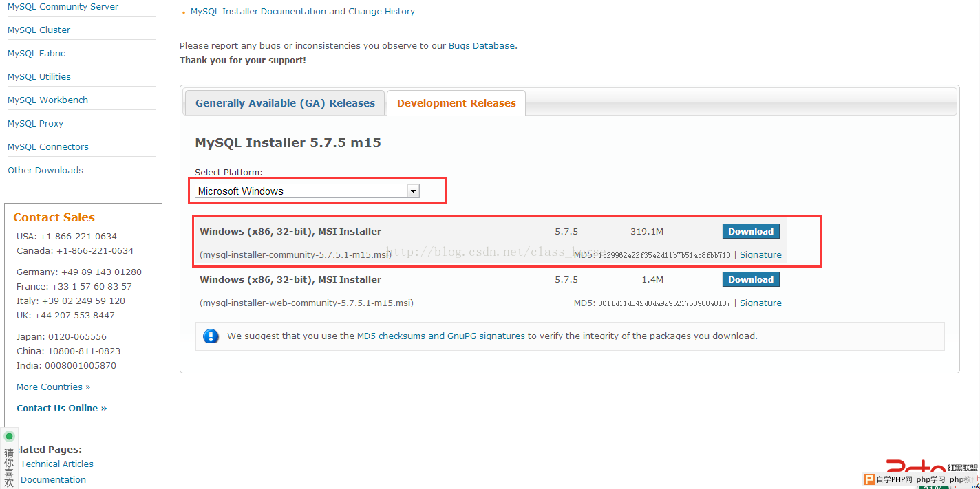Click the MD5 hash of the mysql-installer-community file

coord(664,255)
